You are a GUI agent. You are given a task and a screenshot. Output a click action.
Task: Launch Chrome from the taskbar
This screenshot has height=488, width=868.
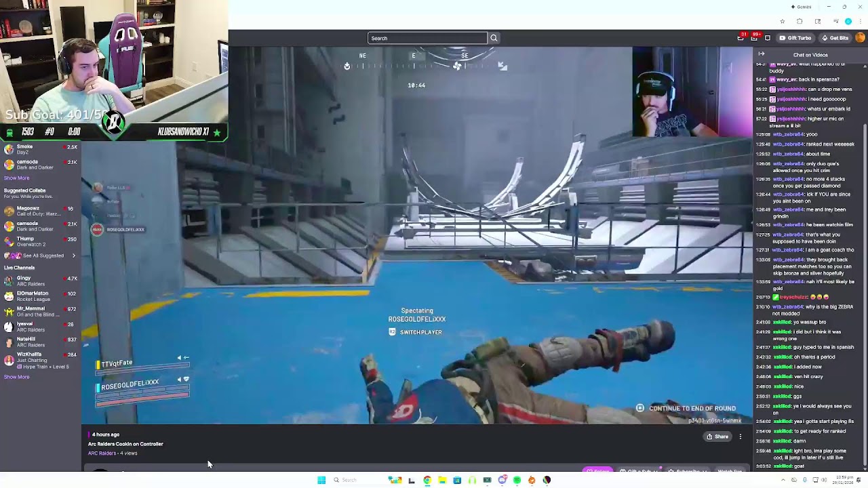(x=427, y=480)
